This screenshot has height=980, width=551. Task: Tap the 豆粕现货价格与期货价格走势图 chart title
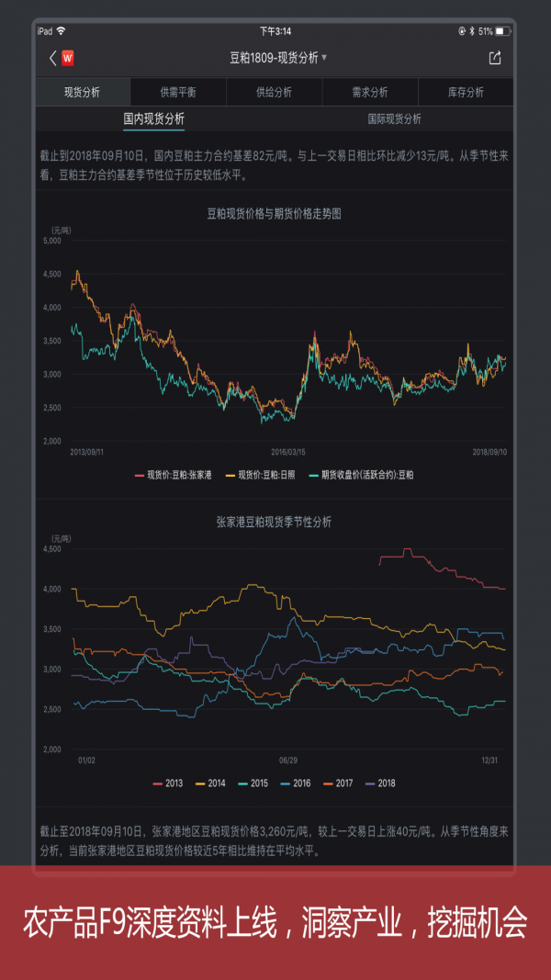[274, 213]
